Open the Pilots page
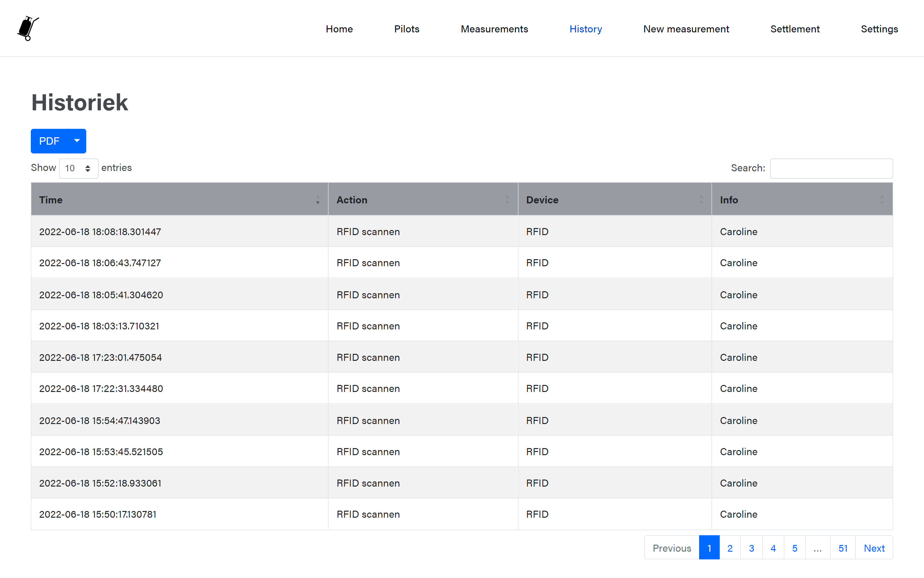 pyautogui.click(x=406, y=29)
